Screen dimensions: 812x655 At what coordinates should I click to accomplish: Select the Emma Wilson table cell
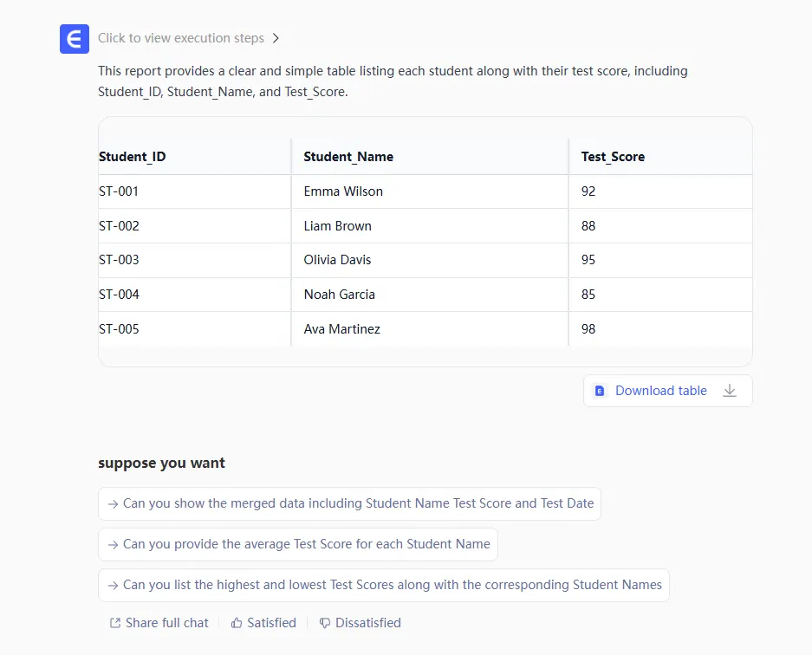point(343,191)
